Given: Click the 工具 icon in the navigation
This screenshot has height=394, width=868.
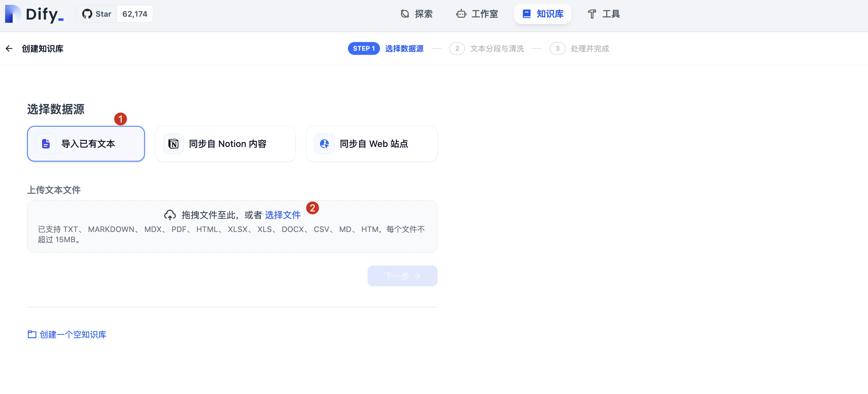Looking at the screenshot, I should point(592,14).
